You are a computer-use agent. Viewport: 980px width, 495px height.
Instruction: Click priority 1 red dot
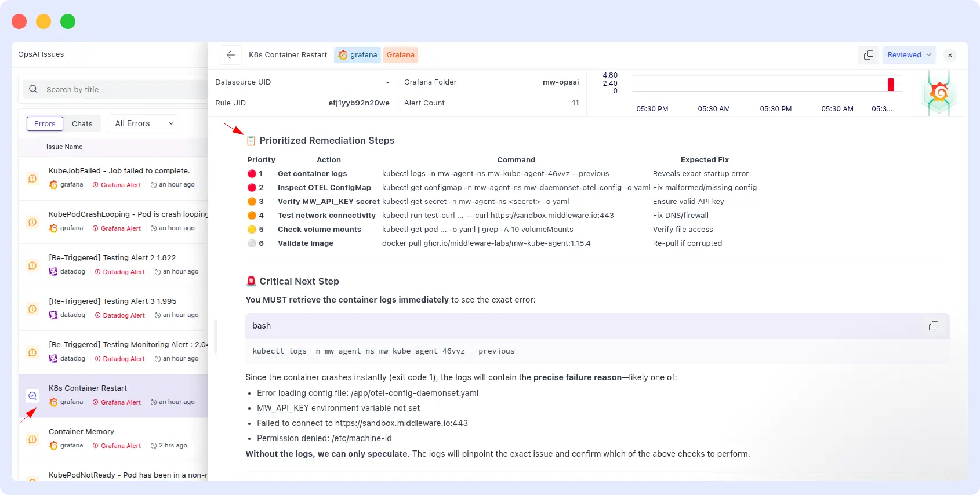[252, 174]
